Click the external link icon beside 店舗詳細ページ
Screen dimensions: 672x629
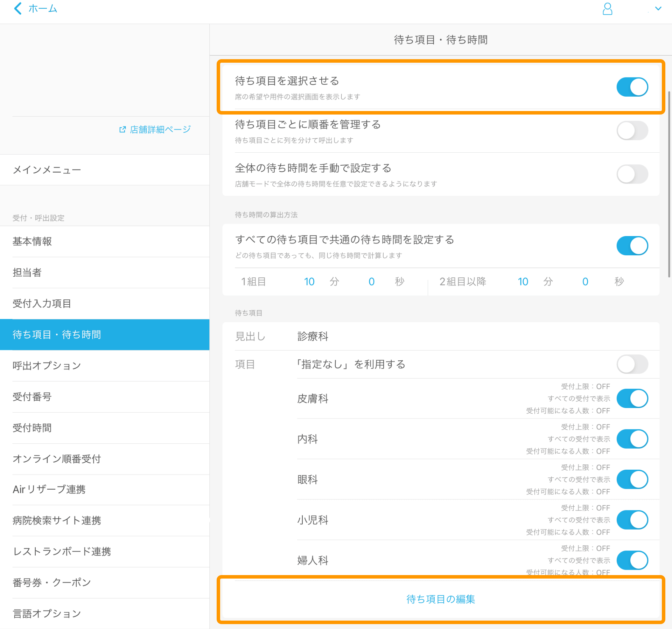(122, 129)
